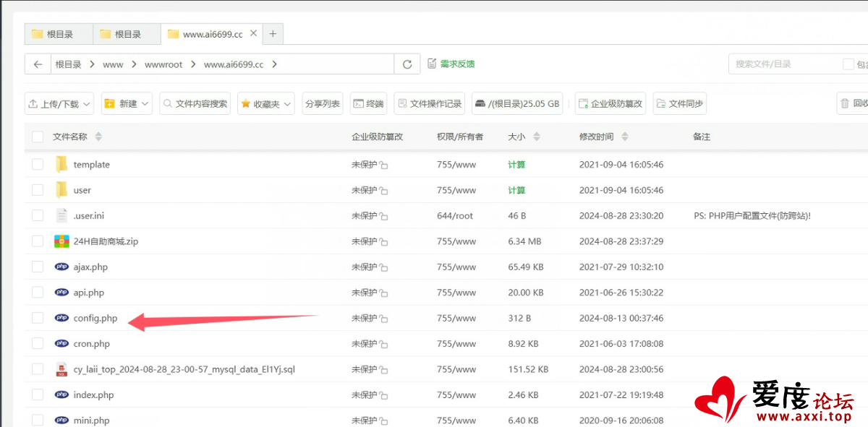Focus the 搜索文件/目录 search box
868x427 pixels.
point(785,64)
